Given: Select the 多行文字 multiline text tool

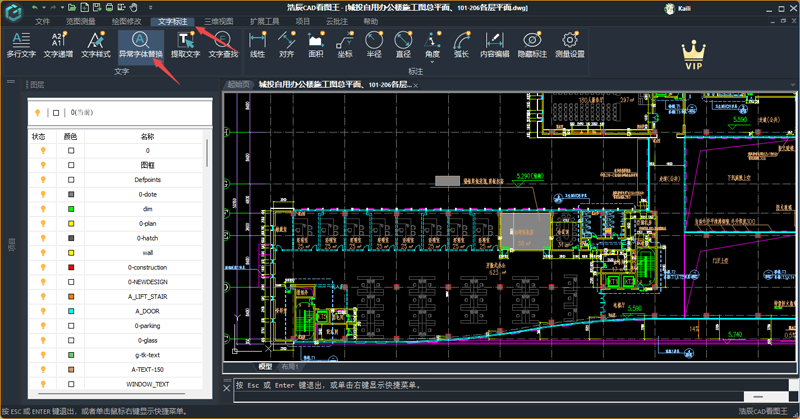Looking at the screenshot, I should coord(22,41).
